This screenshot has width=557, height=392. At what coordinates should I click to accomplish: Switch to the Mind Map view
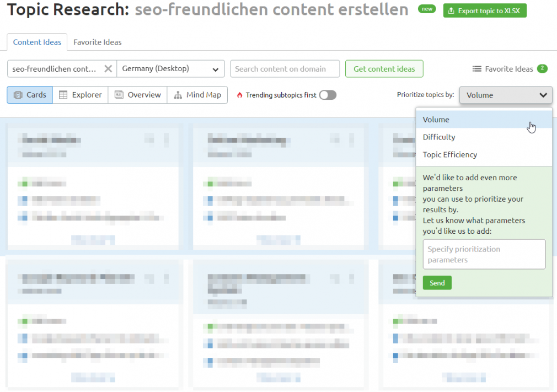click(197, 95)
